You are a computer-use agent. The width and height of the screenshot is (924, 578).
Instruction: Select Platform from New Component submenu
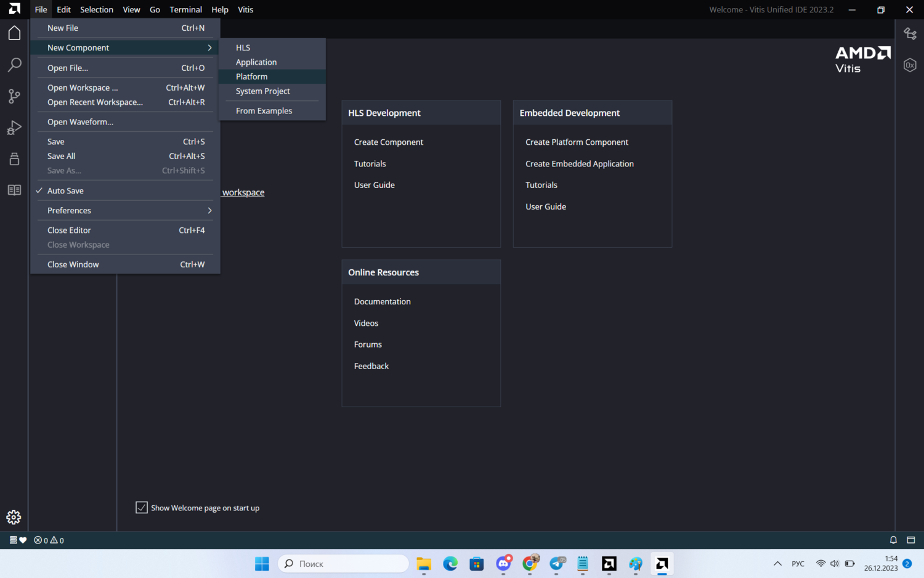tap(252, 76)
